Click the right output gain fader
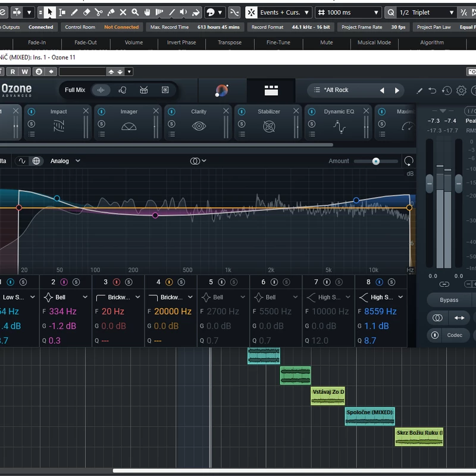The image size is (476, 476). [x=459, y=184]
